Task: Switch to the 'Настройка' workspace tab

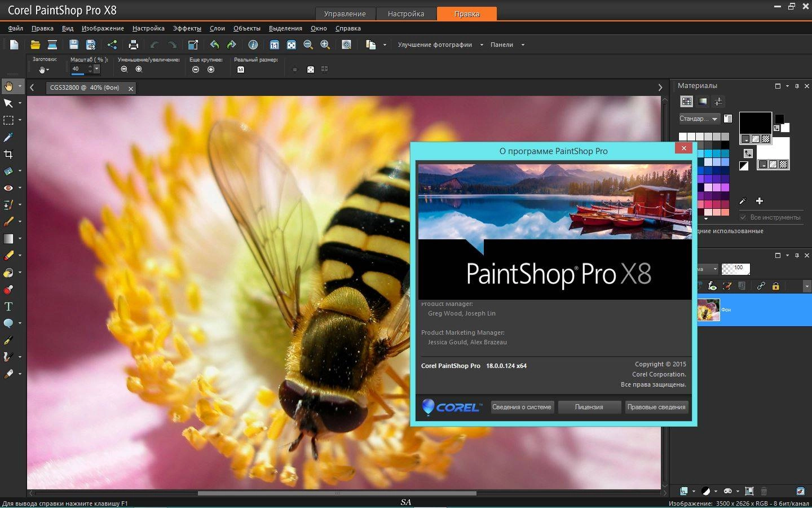Action: click(406, 14)
